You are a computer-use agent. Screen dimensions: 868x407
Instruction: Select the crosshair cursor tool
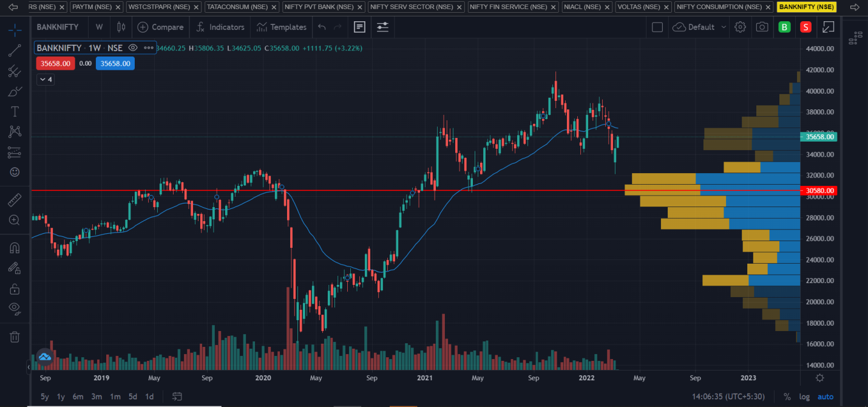coord(15,31)
